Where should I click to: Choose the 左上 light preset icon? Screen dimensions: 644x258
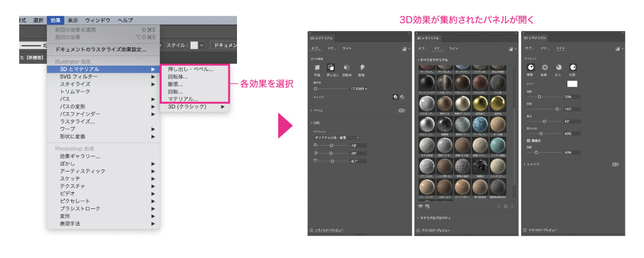[x=558, y=67]
